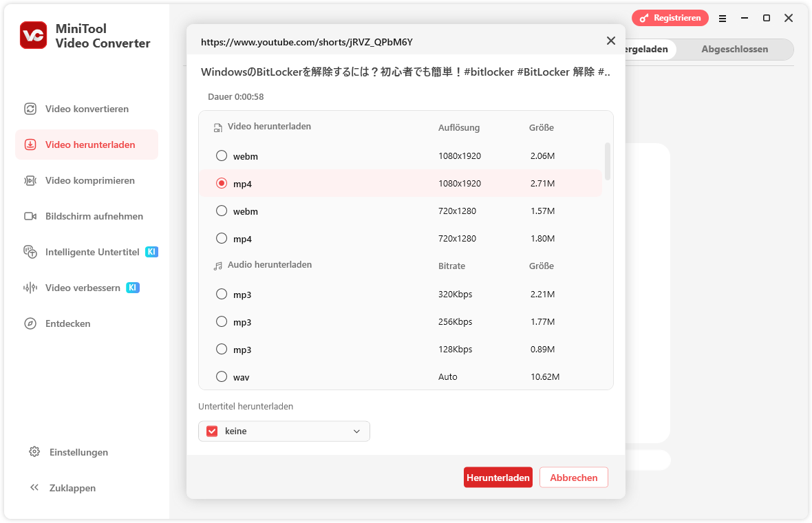Select wav Auto radio button

click(x=222, y=376)
